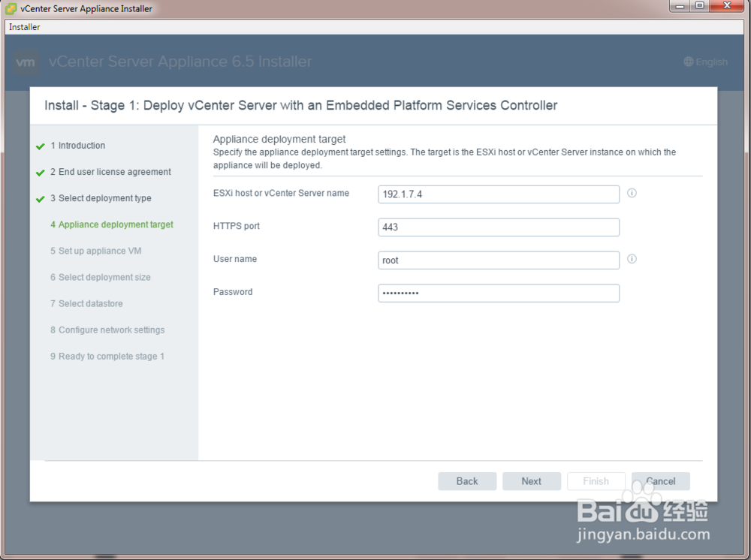Screen dimensions: 751x560
Task: Click the disabled Finish button
Action: coord(596,481)
